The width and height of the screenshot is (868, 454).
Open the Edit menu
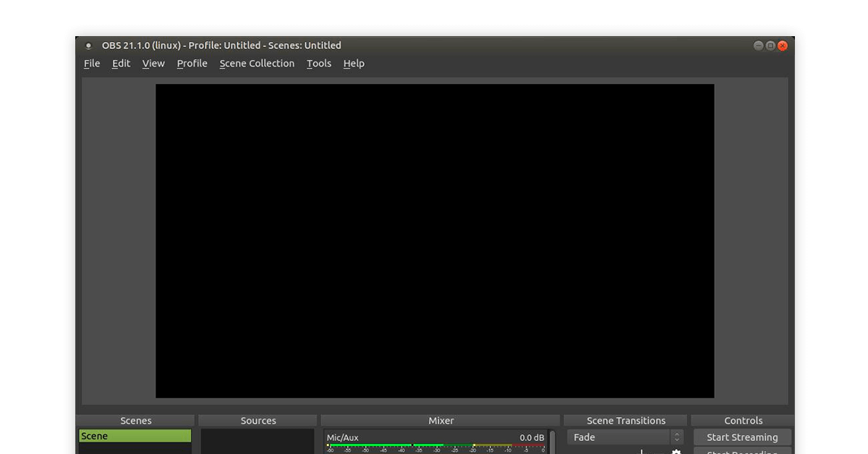coord(121,64)
